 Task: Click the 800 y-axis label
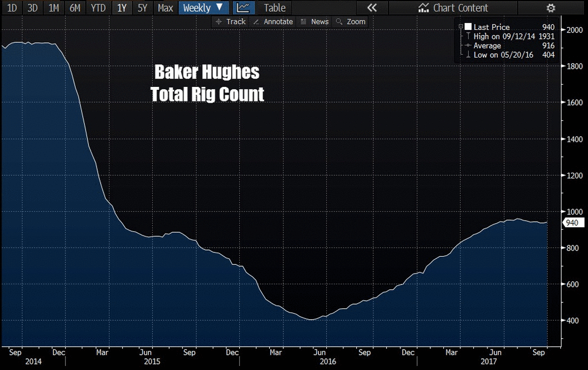click(572, 248)
